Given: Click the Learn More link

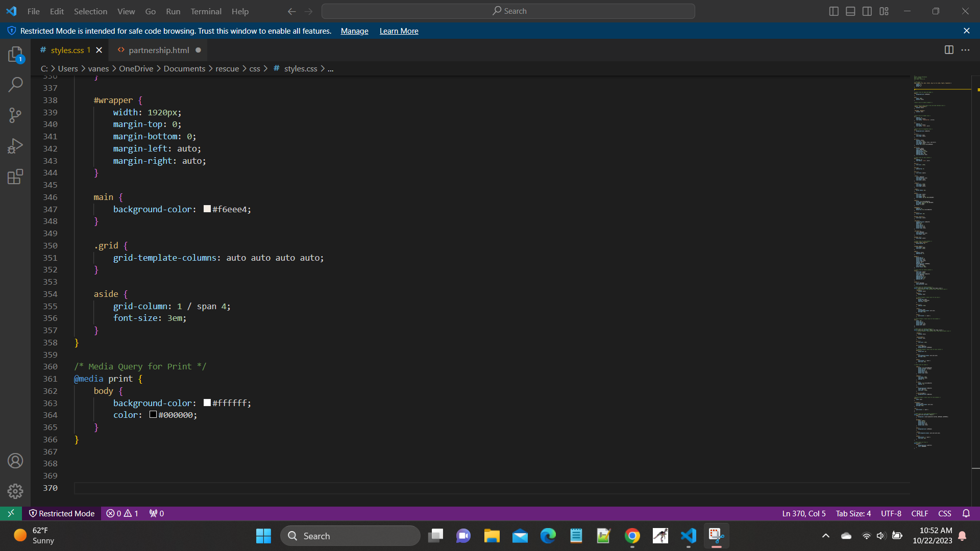Looking at the screenshot, I should coord(399,31).
